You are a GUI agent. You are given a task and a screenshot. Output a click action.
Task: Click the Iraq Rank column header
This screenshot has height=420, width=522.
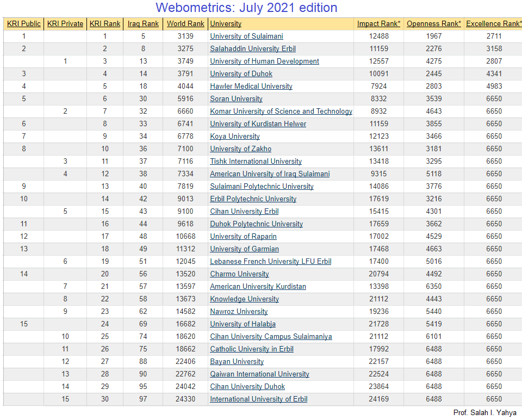tap(143, 23)
